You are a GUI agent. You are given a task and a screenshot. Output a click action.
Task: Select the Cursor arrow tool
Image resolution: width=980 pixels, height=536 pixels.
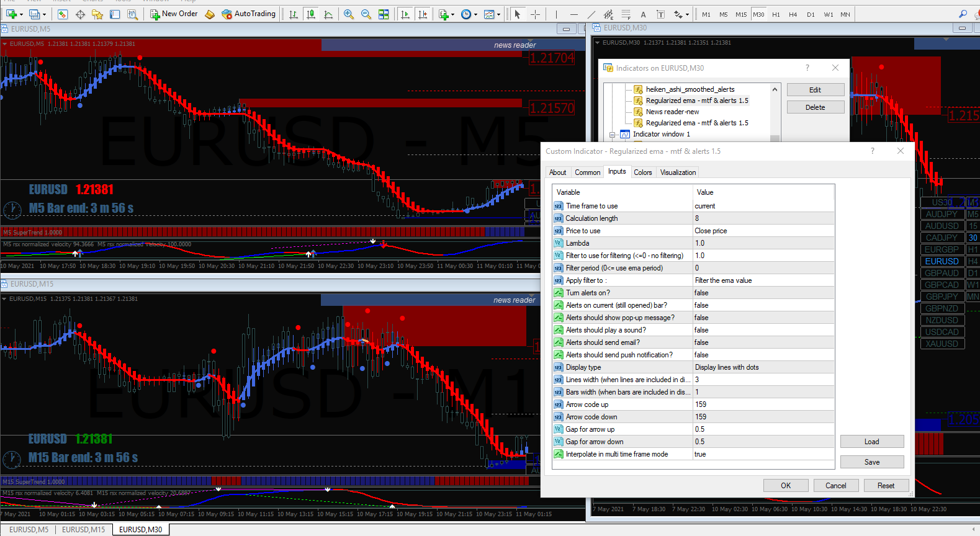click(x=518, y=14)
